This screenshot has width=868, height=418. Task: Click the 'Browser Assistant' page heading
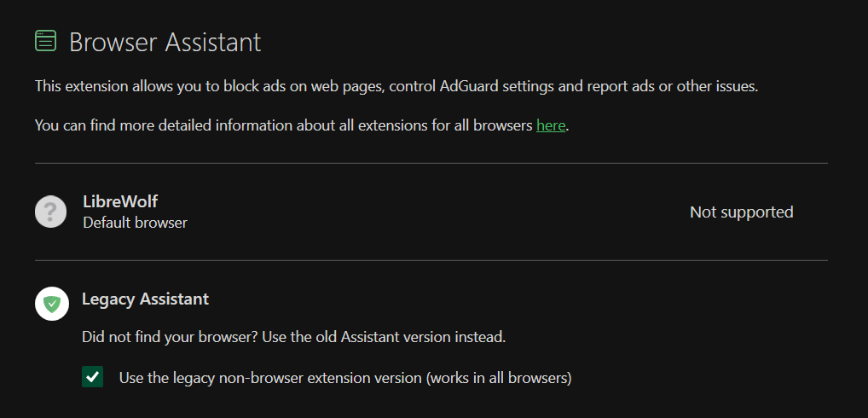tap(165, 42)
